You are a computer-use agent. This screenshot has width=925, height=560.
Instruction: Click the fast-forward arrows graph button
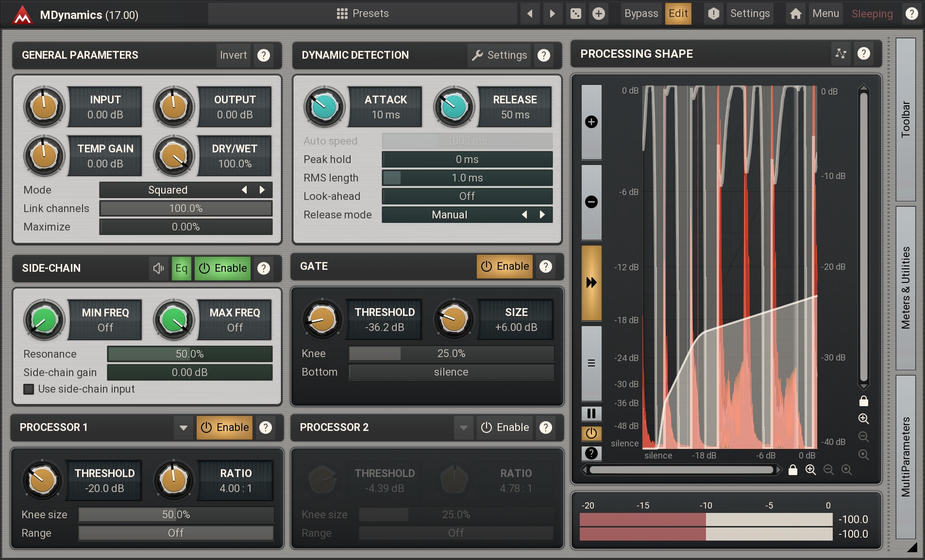click(x=591, y=282)
